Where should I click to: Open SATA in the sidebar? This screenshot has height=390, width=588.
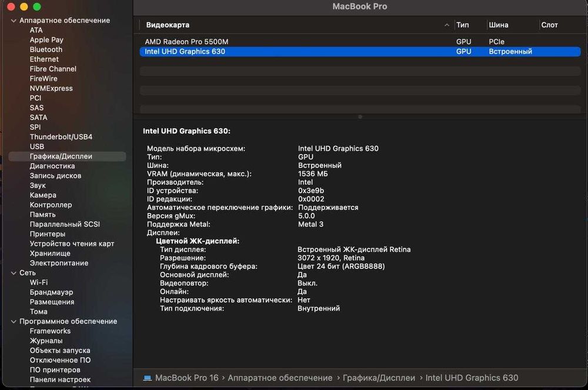coord(39,118)
